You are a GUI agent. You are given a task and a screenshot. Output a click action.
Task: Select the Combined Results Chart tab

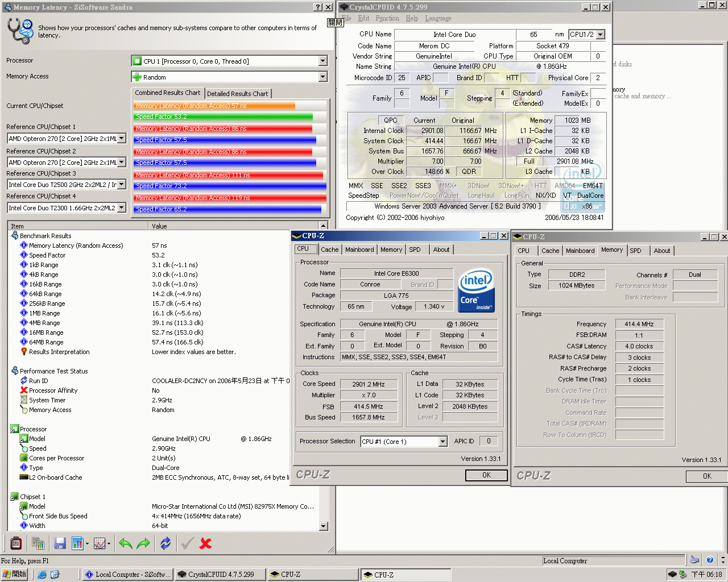168,93
